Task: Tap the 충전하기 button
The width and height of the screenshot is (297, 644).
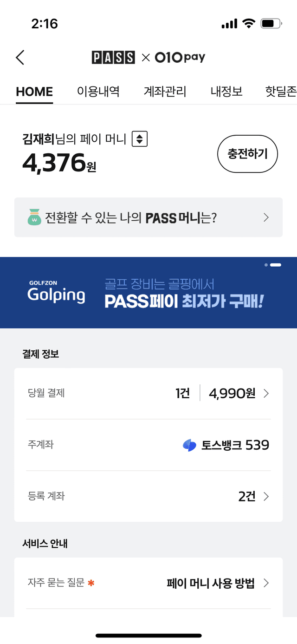Action: (x=248, y=154)
